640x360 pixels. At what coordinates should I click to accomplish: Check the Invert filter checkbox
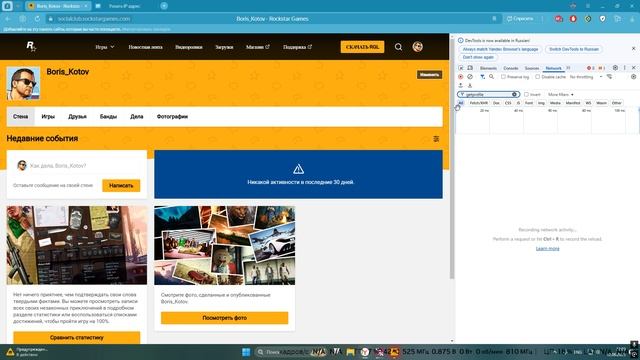tap(526, 94)
